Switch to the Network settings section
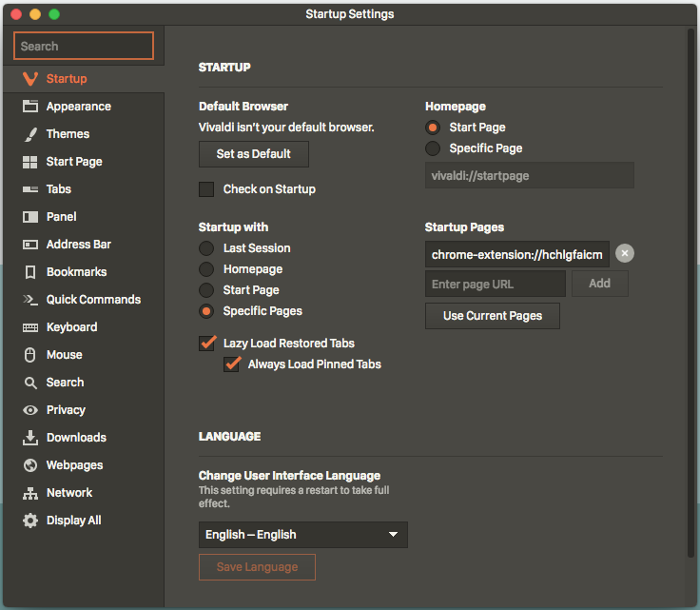 (69, 493)
